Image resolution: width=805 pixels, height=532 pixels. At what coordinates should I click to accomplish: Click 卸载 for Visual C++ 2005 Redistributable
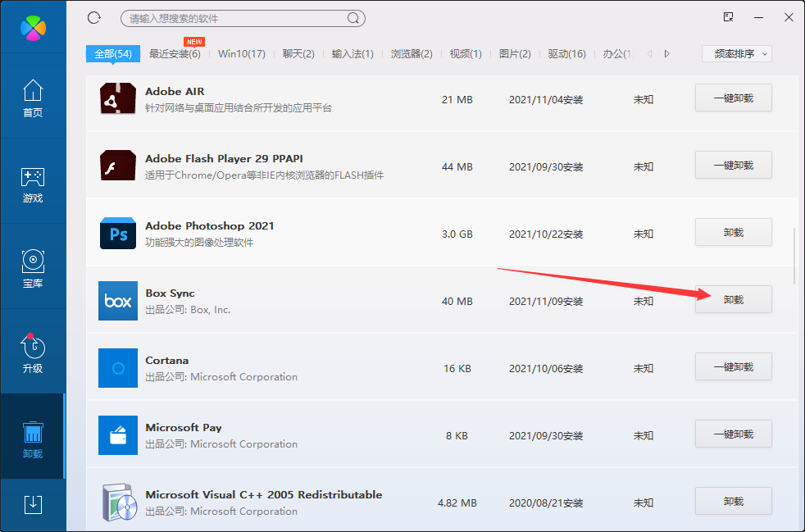point(734,501)
